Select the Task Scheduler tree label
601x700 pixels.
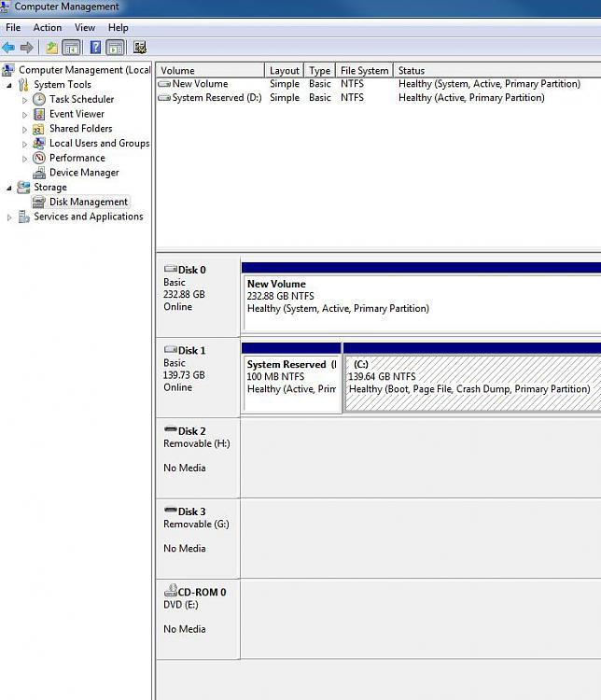pyautogui.click(x=82, y=99)
